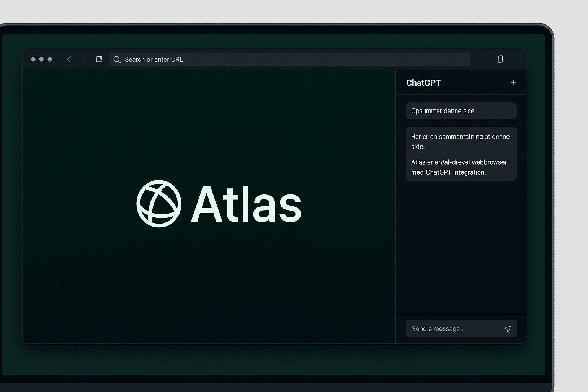
Task: Click the leftmost traffic light dot
Action: (33, 59)
